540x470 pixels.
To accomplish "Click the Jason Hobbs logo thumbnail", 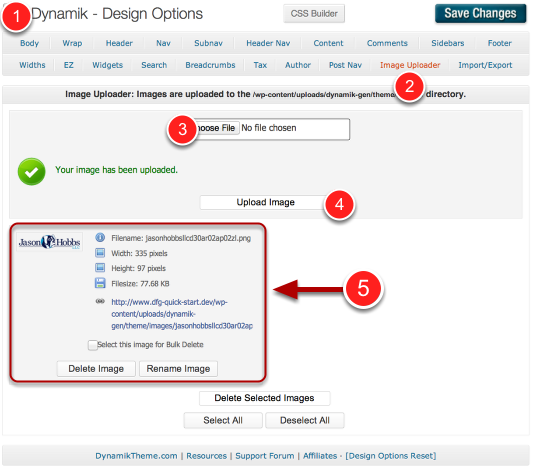I will (x=50, y=242).
